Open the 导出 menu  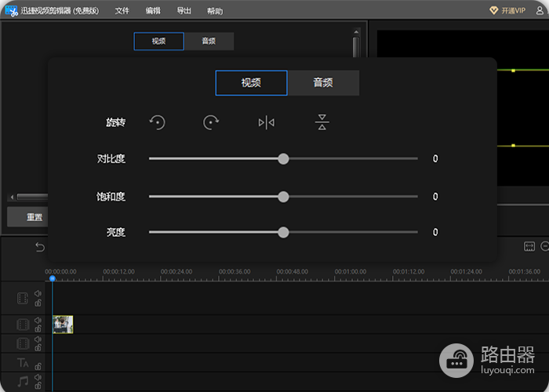pos(184,11)
